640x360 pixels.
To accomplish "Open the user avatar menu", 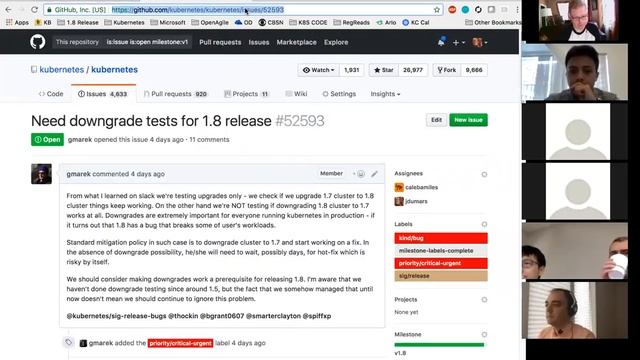I will point(479,42).
